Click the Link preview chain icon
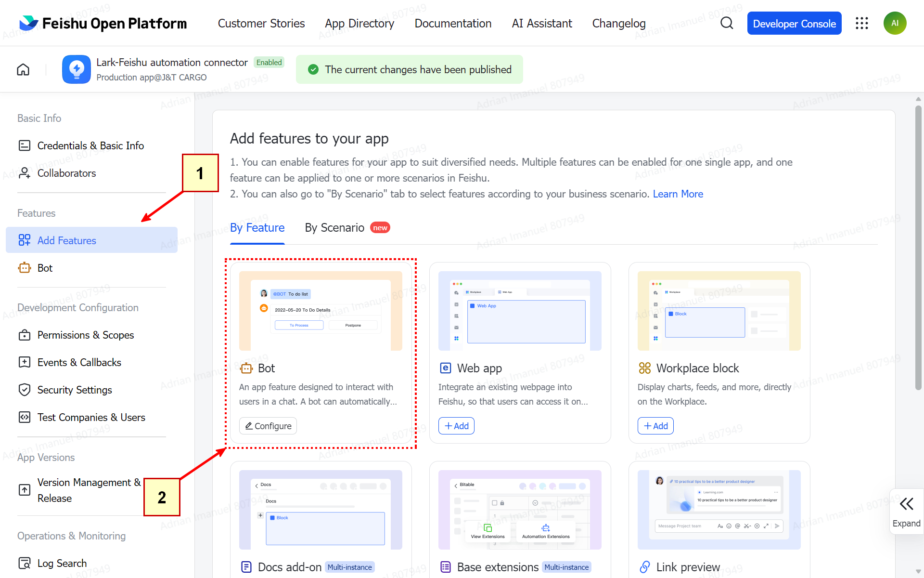924x578 pixels. point(645,567)
